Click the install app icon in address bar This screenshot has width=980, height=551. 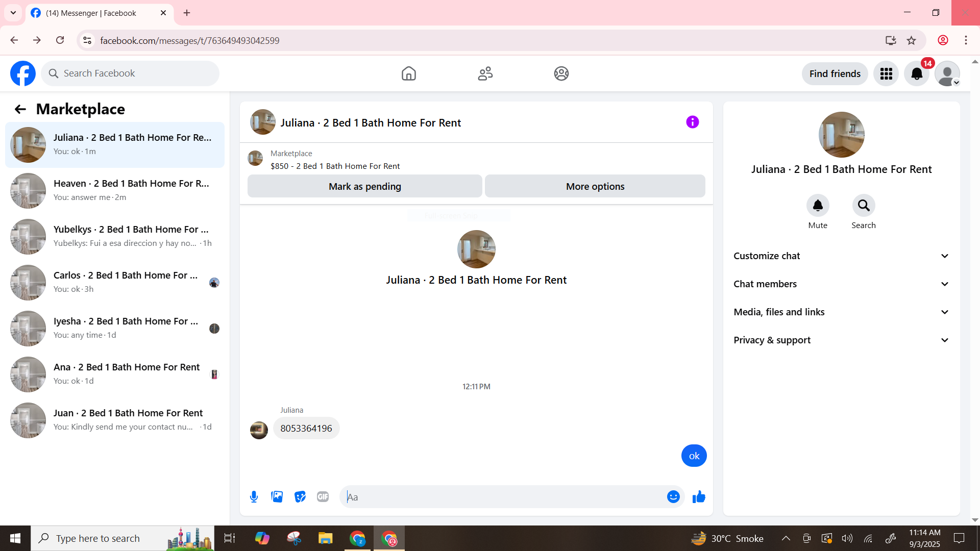[891, 40]
